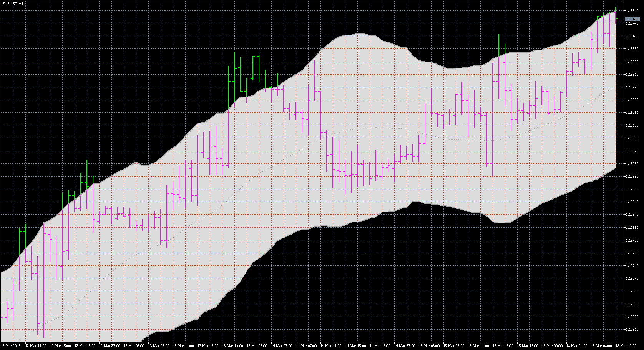Pick the 15 Mar 11:00 time label

pyautogui.click(x=478, y=346)
